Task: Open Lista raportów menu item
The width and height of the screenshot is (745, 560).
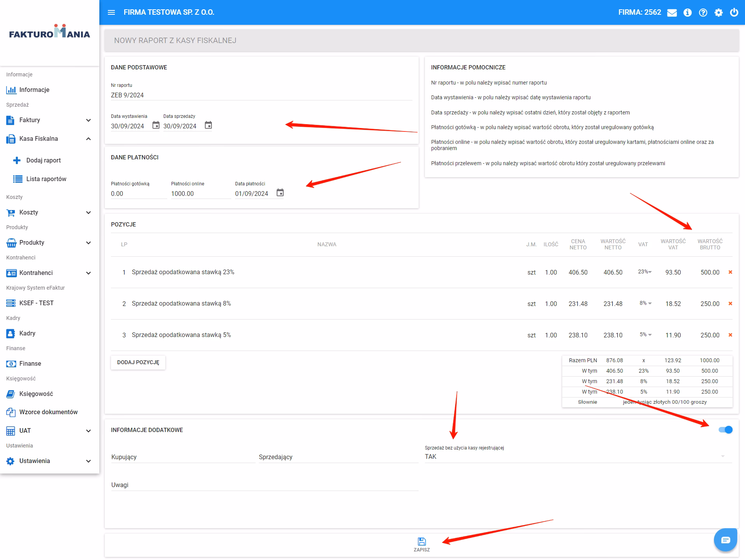Action: coord(46,179)
